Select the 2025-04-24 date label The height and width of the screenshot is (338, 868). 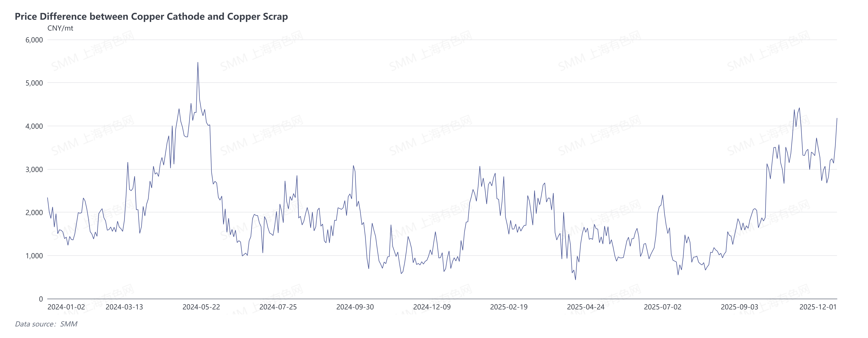coord(586,307)
